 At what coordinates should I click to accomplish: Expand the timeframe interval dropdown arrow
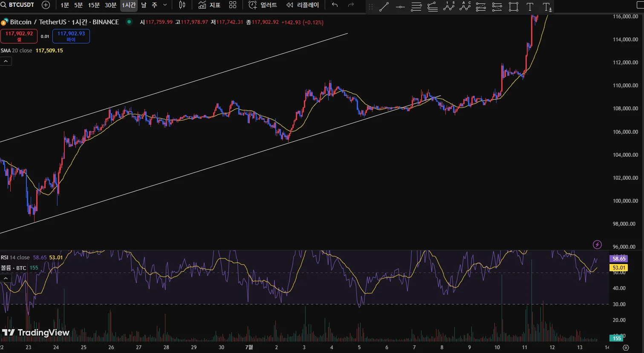click(x=165, y=5)
